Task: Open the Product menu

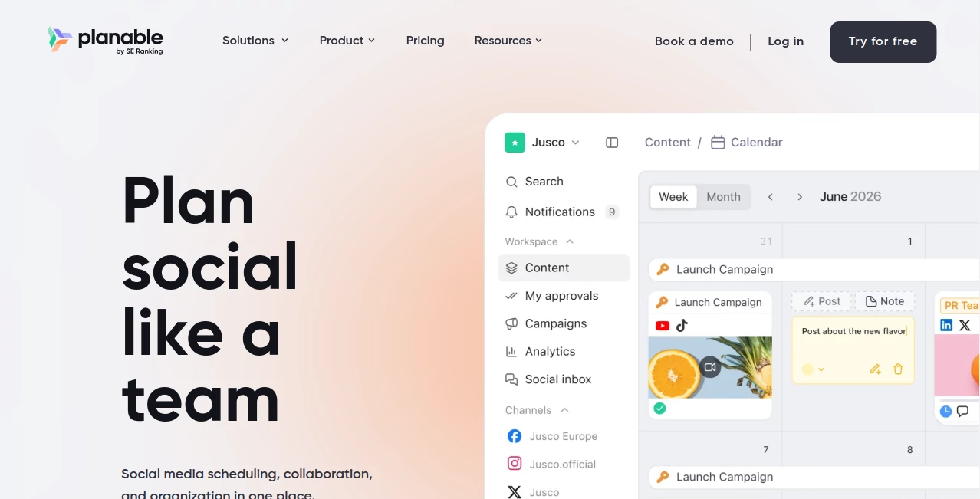Action: coord(347,41)
